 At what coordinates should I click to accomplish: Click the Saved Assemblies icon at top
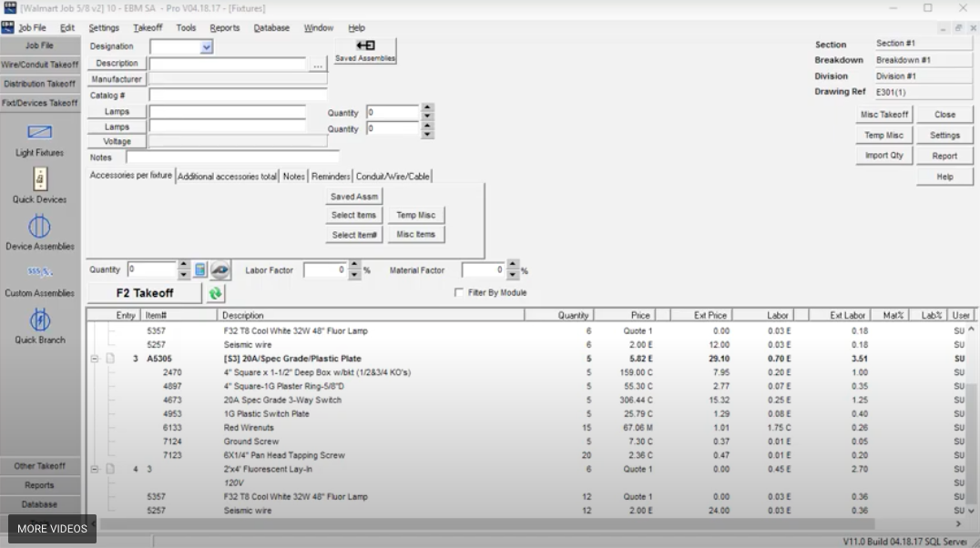(x=364, y=45)
